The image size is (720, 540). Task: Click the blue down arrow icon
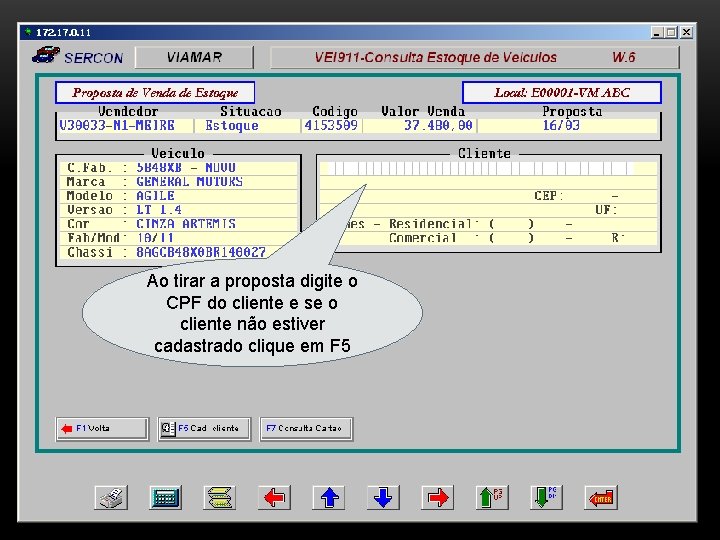coord(383,497)
